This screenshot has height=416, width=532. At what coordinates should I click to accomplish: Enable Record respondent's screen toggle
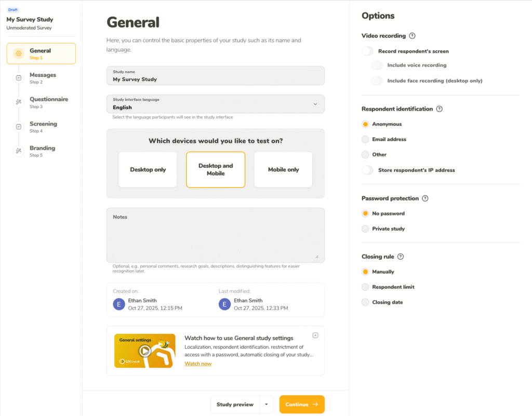pos(368,51)
